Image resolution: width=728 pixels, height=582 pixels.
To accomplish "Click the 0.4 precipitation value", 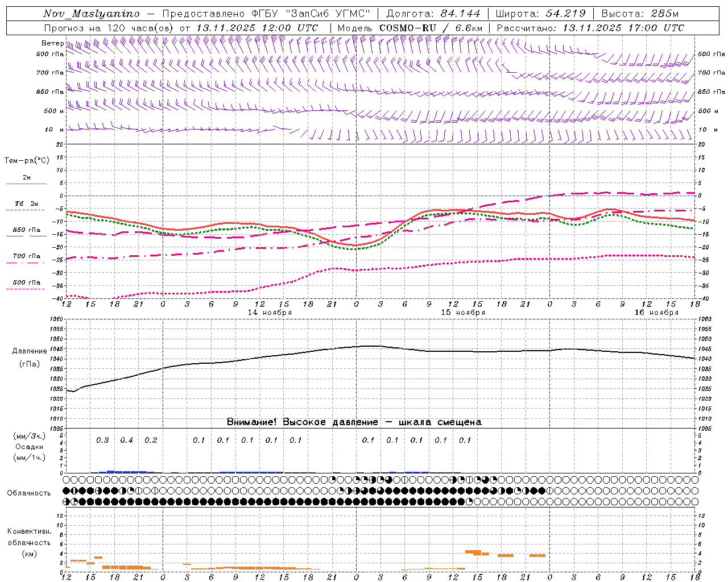I will click(x=126, y=440).
